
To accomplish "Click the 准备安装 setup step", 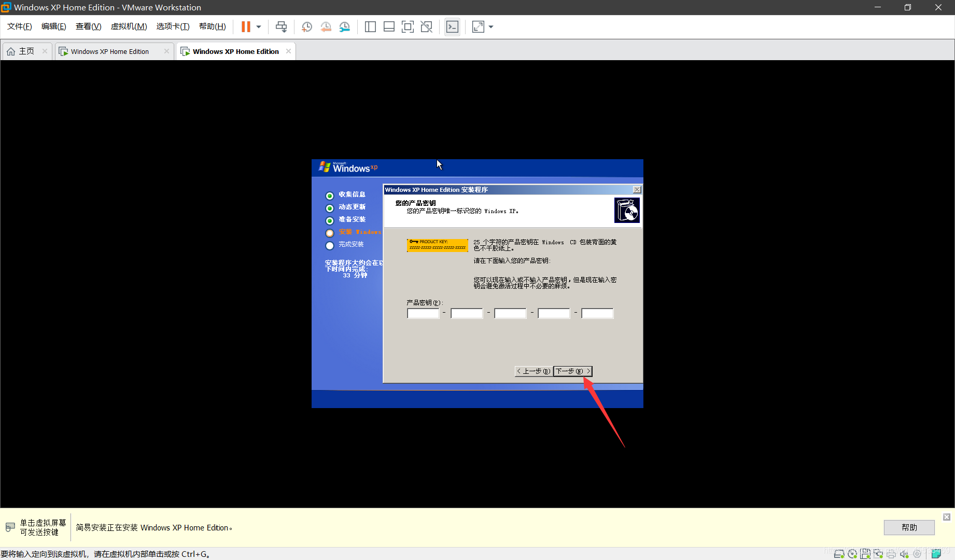I will 352,219.
